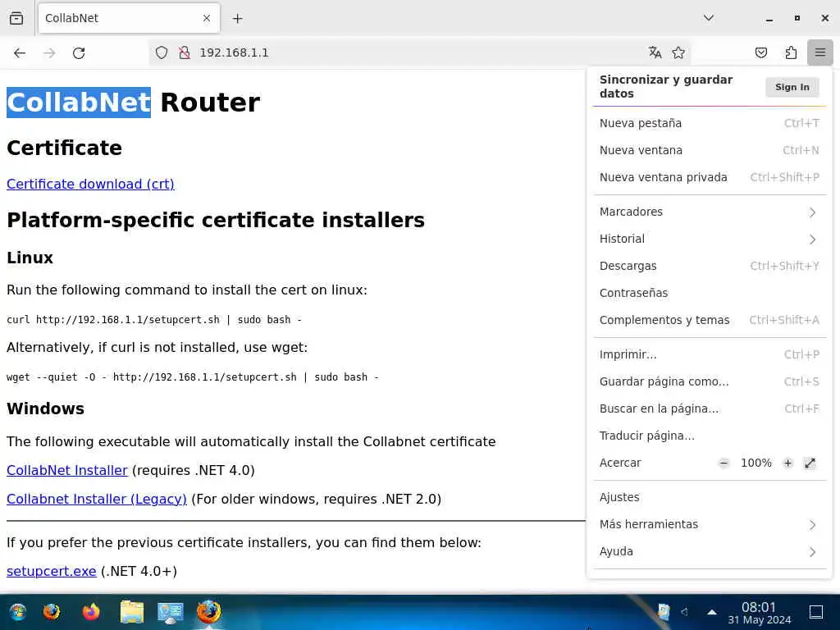Open a new tab with the plus button
Screen dimensions: 840x630
[237, 19]
